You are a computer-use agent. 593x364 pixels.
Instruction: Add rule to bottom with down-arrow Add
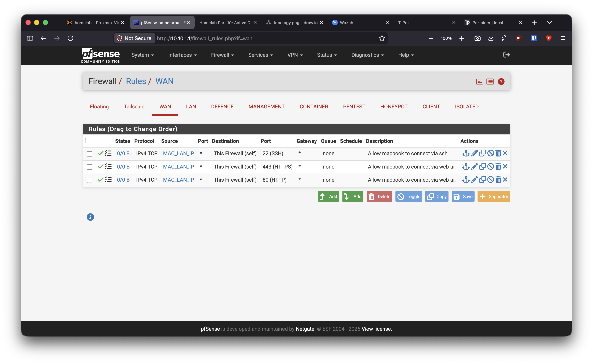pyautogui.click(x=353, y=196)
